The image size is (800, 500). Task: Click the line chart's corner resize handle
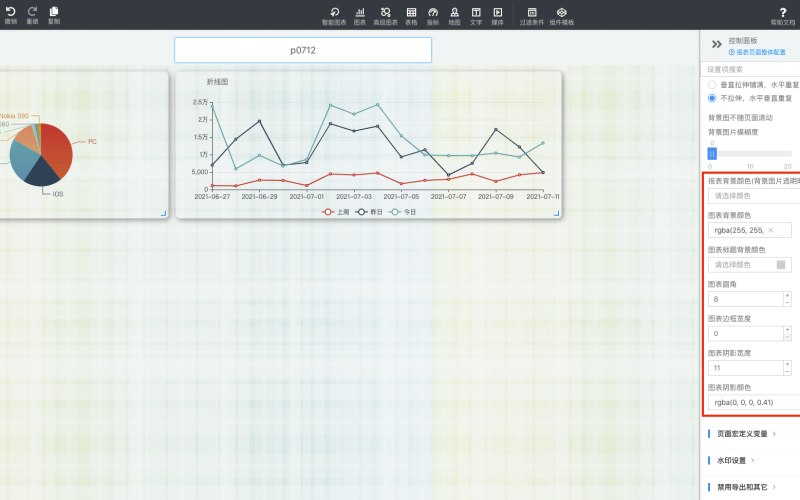556,213
